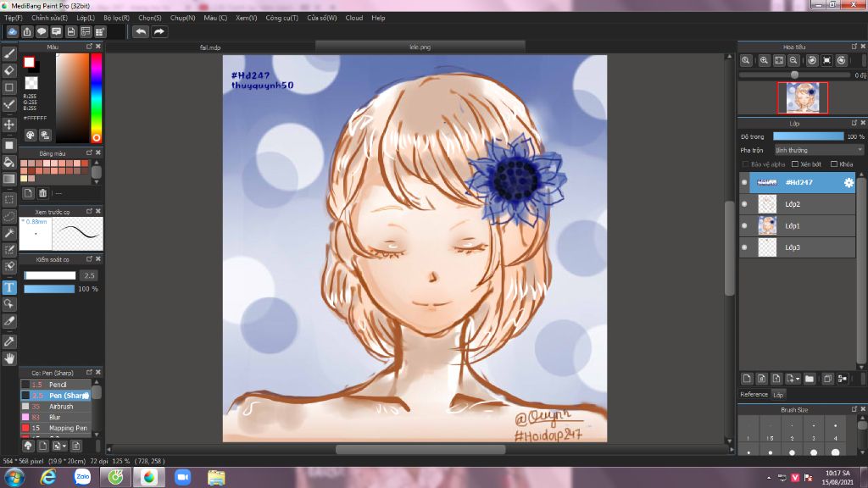Select the Gradient tool

point(8,179)
